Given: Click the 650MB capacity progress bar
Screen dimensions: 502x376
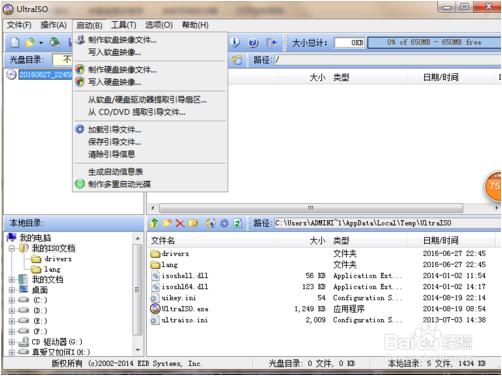Looking at the screenshot, I should click(434, 43).
